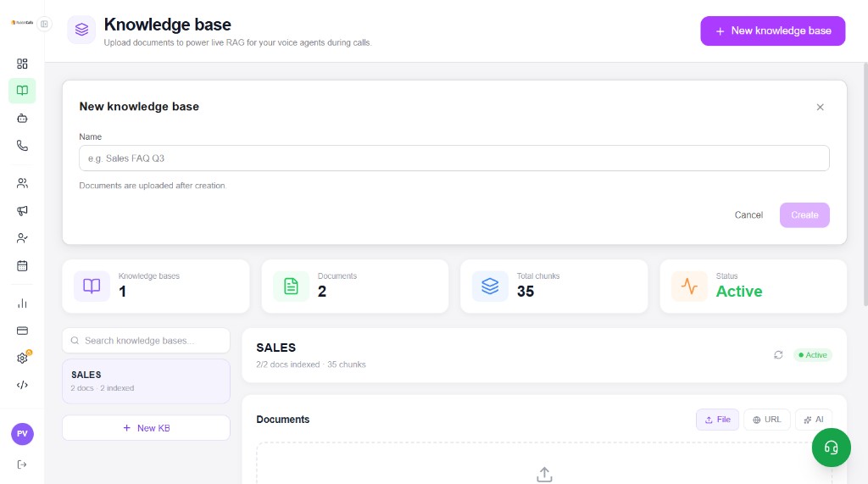
Task: Open the settings gear icon
Action: pos(22,359)
